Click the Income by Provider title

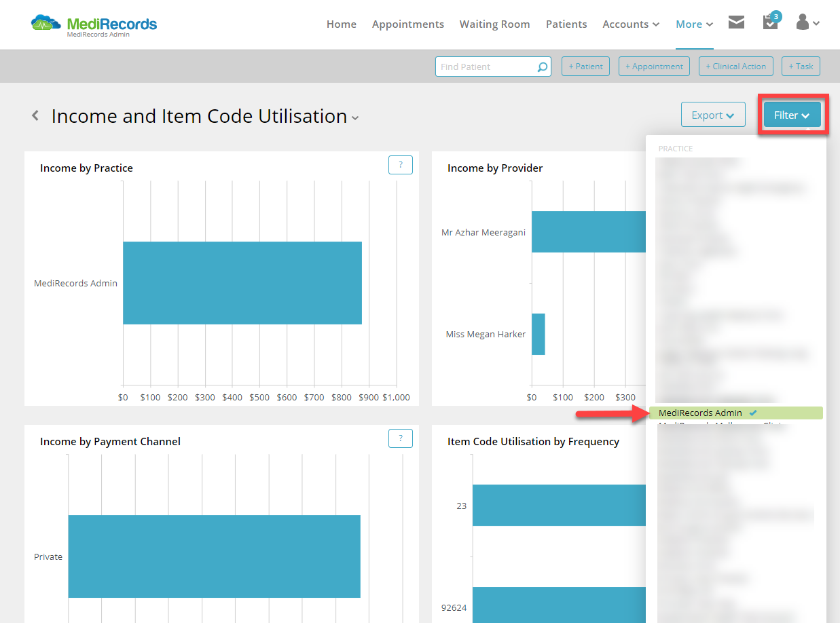click(495, 168)
